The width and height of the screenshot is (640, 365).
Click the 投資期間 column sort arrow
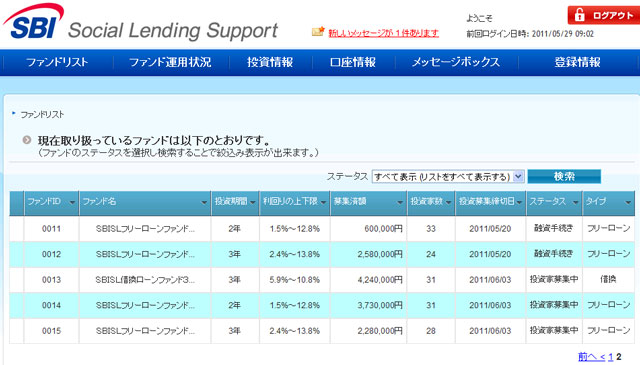(x=253, y=202)
